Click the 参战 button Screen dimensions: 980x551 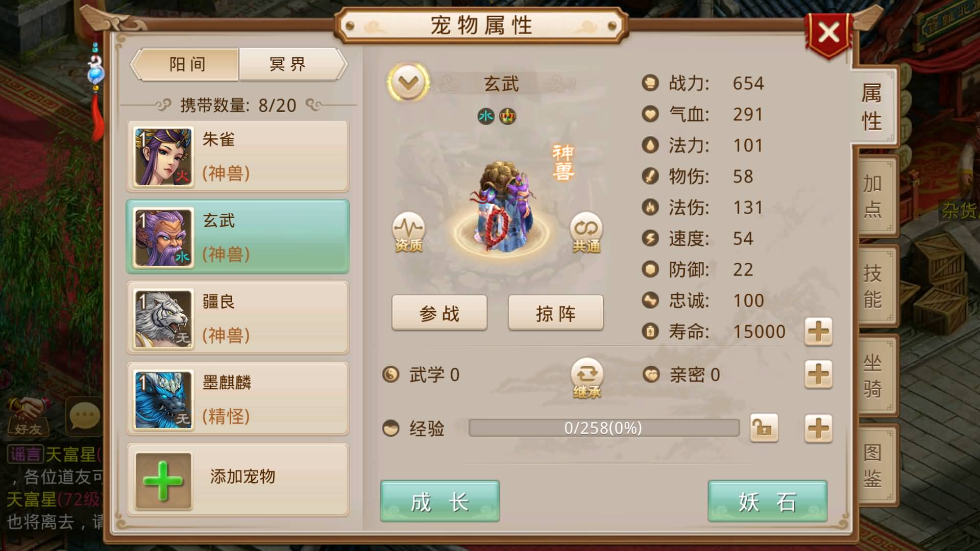(439, 313)
